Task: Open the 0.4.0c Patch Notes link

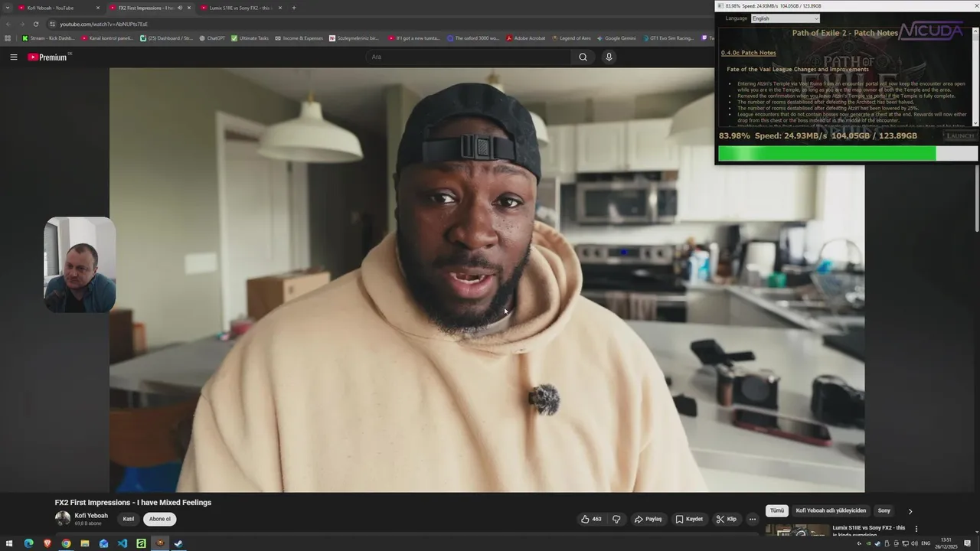Action: (748, 53)
